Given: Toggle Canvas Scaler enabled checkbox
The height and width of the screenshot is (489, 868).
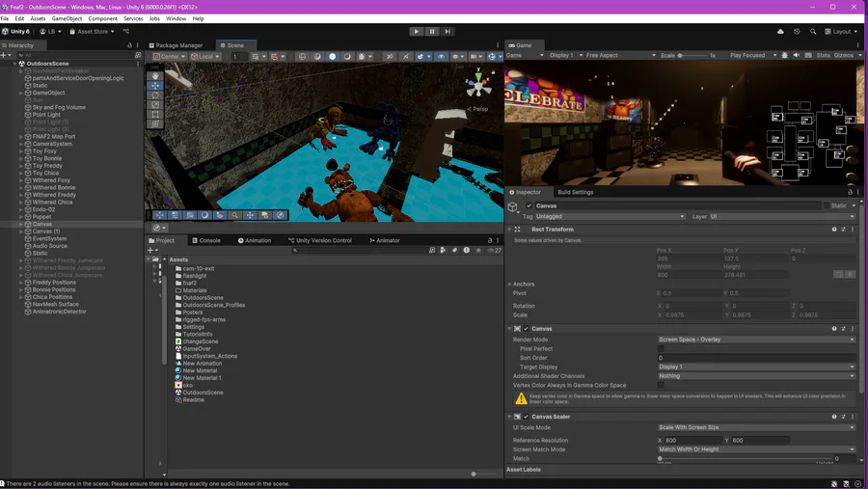Looking at the screenshot, I should click(526, 417).
